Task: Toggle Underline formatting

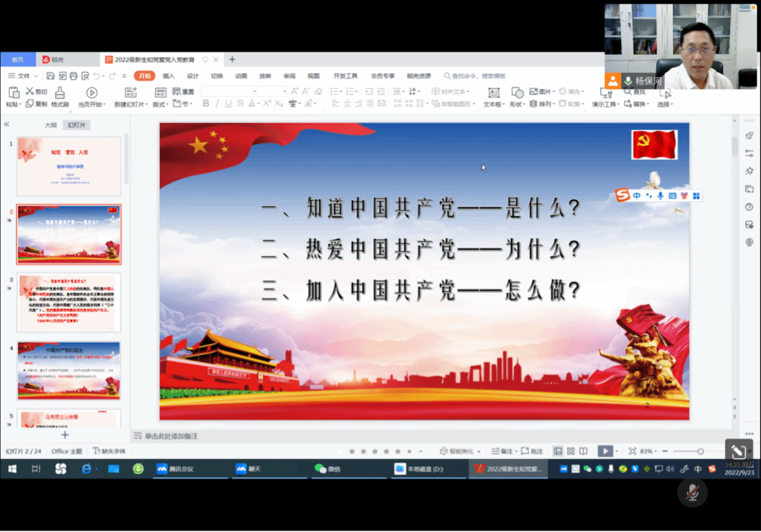Action: coord(229,103)
